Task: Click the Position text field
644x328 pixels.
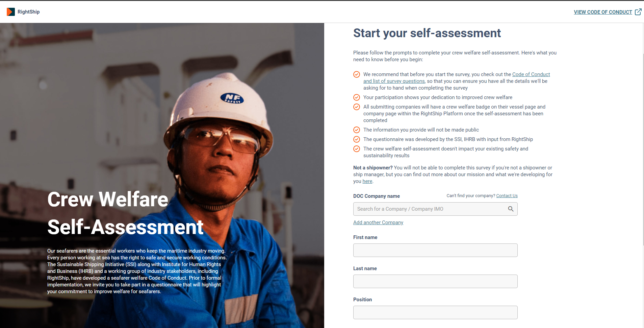Action: (435, 312)
